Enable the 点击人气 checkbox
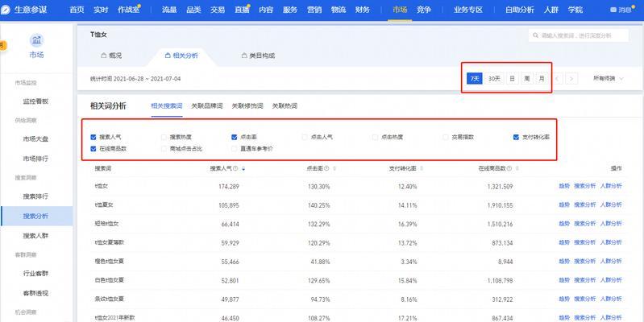 point(305,138)
